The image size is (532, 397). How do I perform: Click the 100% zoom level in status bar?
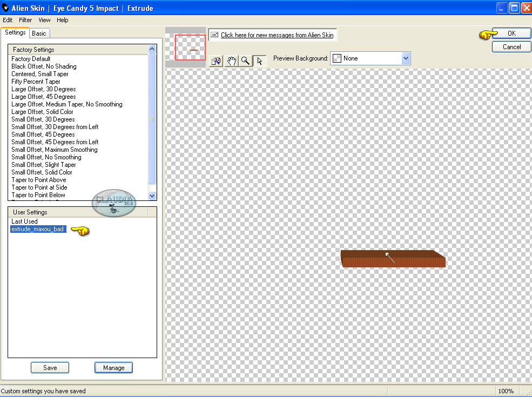pyautogui.click(x=506, y=391)
